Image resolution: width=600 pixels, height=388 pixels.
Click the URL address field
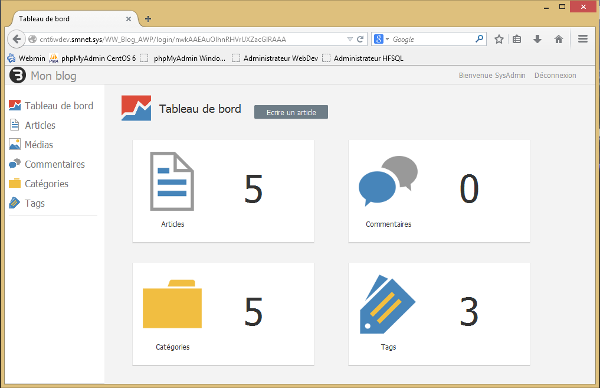[x=191, y=39]
